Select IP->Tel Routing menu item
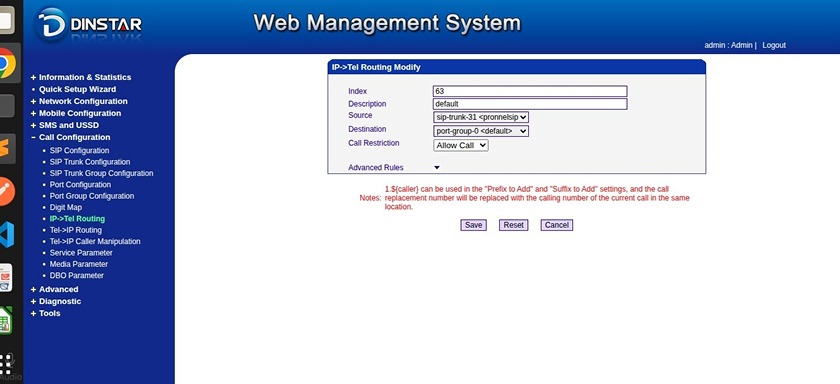840x384 pixels. click(77, 219)
